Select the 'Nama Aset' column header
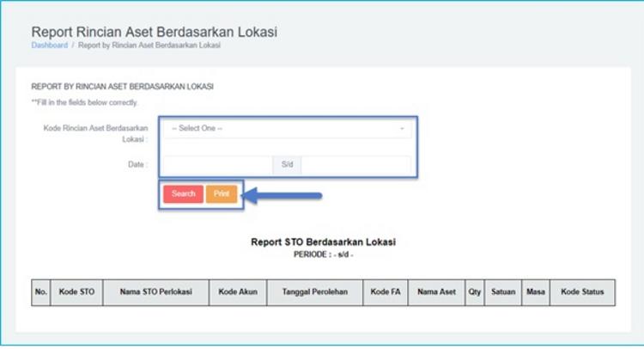The height and width of the screenshot is (349, 644). (436, 292)
